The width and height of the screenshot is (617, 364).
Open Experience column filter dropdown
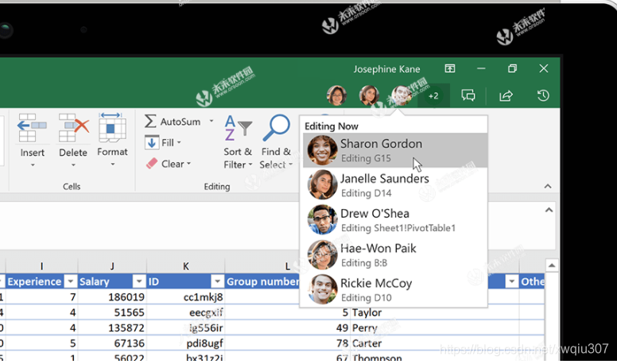(x=71, y=281)
